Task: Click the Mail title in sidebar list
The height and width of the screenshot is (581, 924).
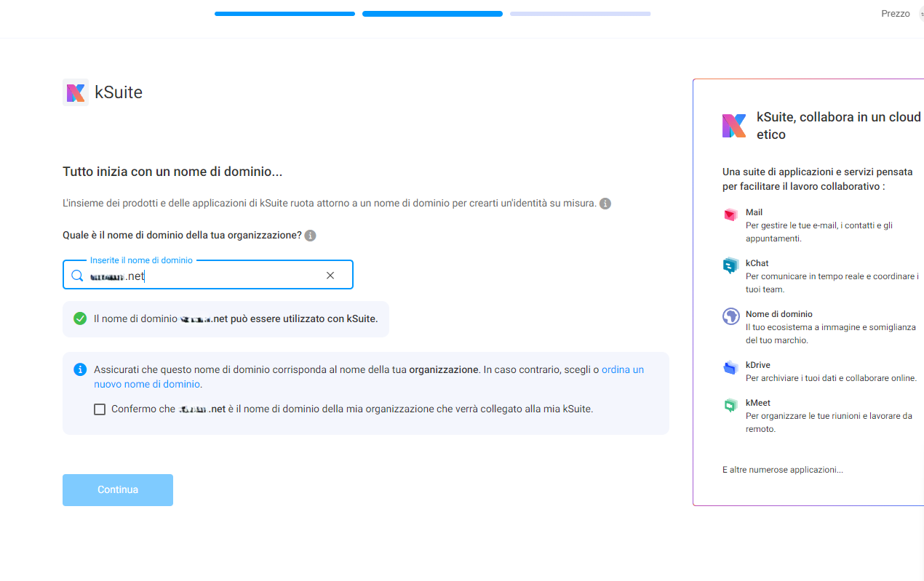Action: pos(754,212)
